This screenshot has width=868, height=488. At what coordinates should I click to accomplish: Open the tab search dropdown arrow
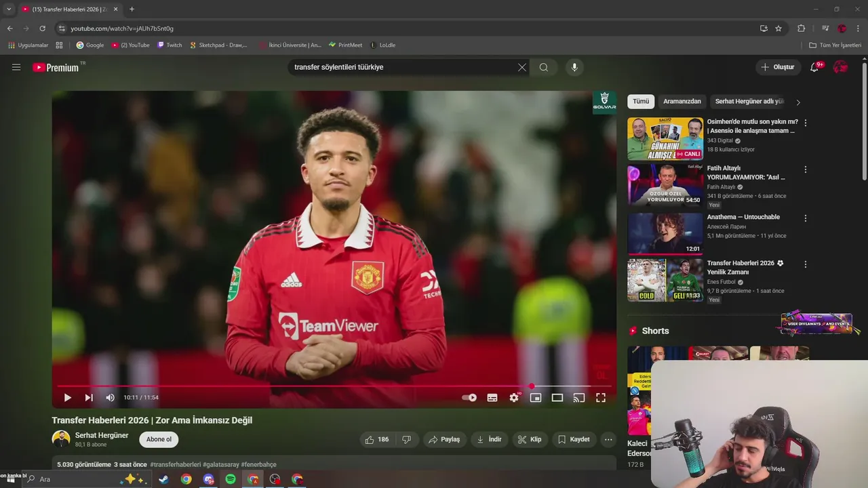coord(9,9)
